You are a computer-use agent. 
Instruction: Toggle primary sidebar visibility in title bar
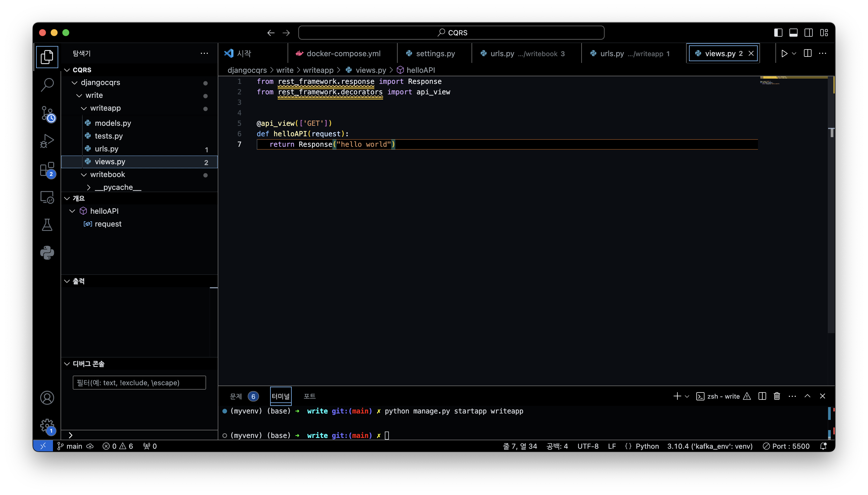pyautogui.click(x=778, y=33)
